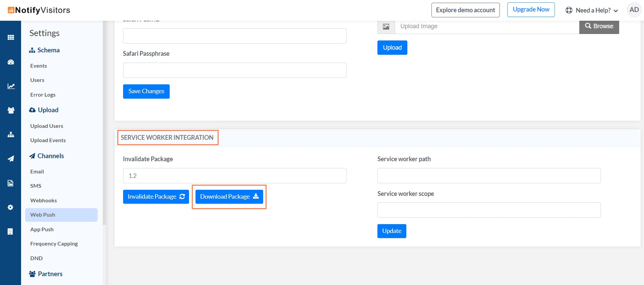Expand the Need a Help? dropdown

(x=592, y=10)
